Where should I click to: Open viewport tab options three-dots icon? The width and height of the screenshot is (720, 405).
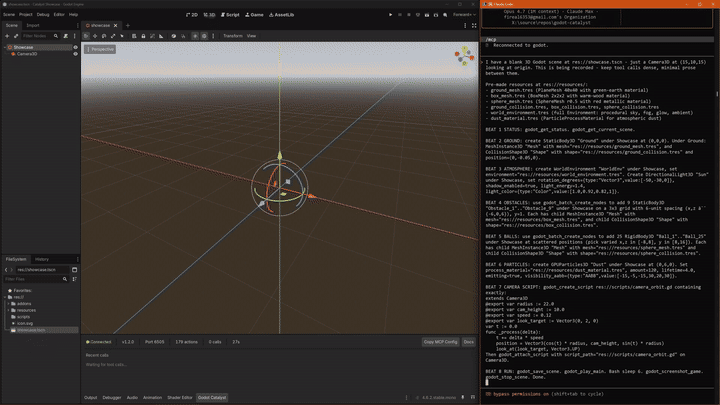(465, 26)
